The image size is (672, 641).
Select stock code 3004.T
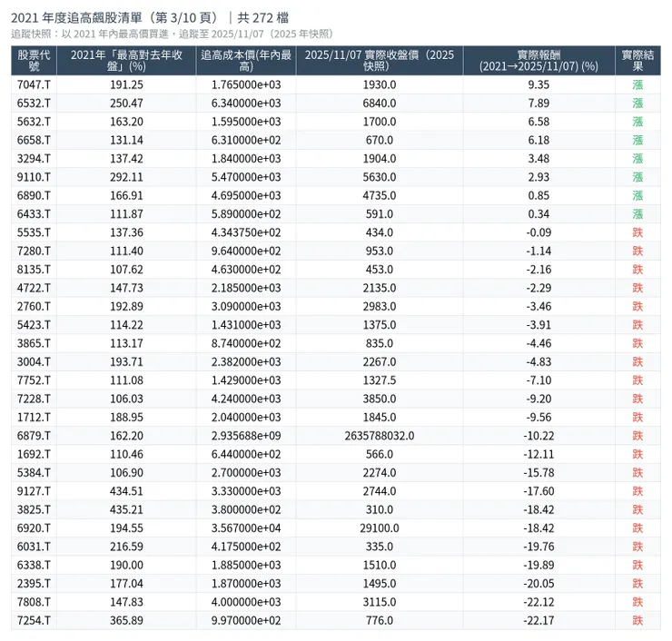coord(34,361)
